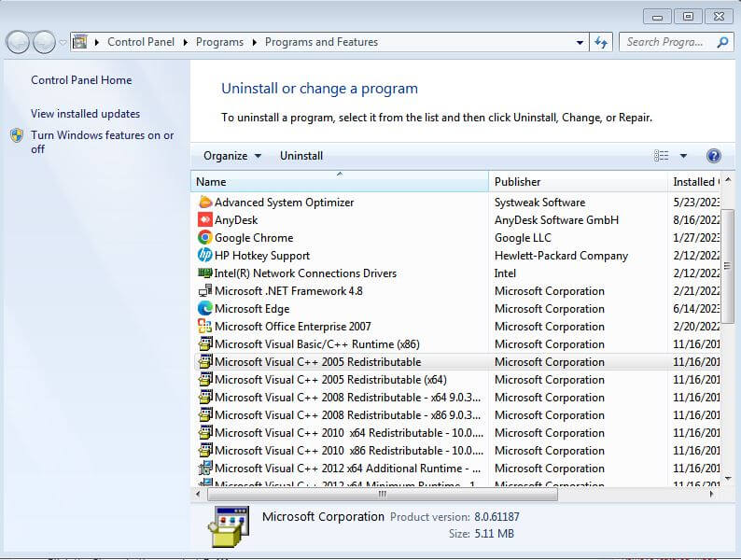Click product version 8.0.61187 value

tap(496, 517)
